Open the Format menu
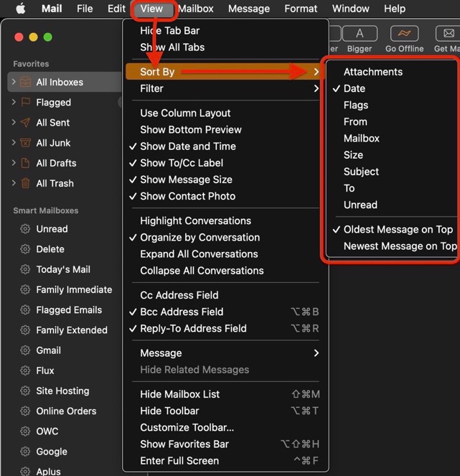Screen dimensions: 460x476 pos(301,9)
